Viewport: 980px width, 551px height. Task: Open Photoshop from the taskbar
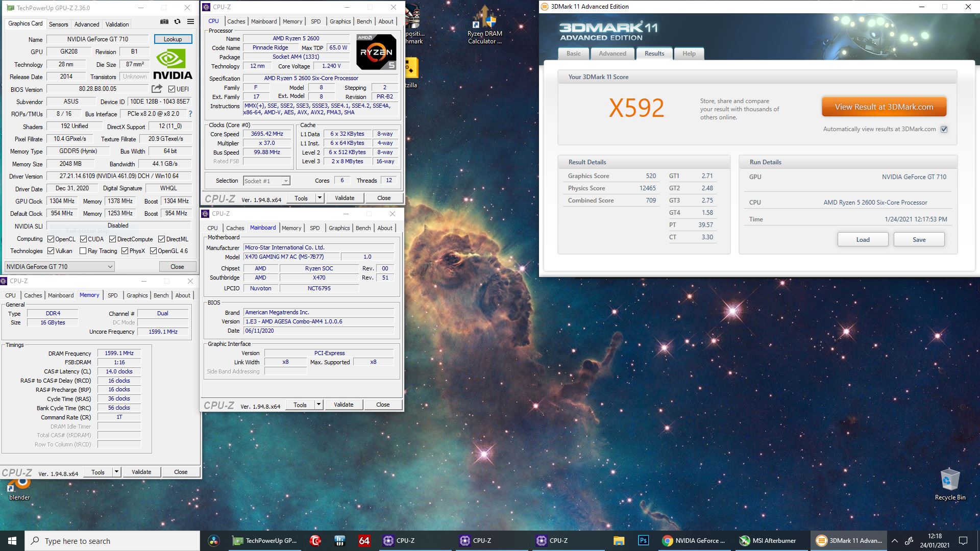[x=643, y=541]
